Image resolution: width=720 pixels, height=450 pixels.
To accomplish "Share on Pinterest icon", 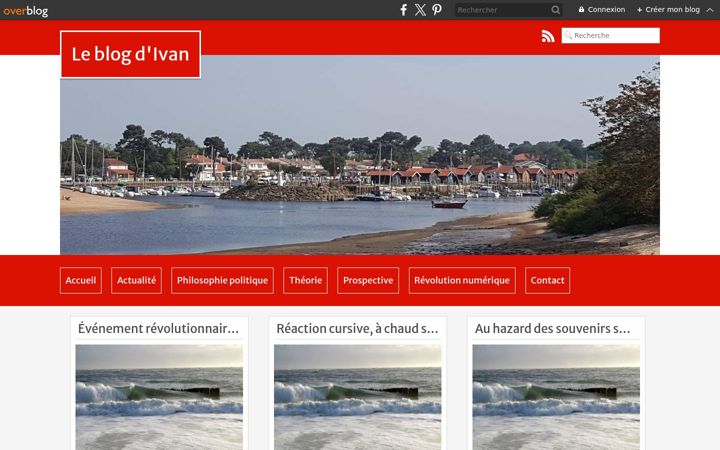I will [437, 10].
